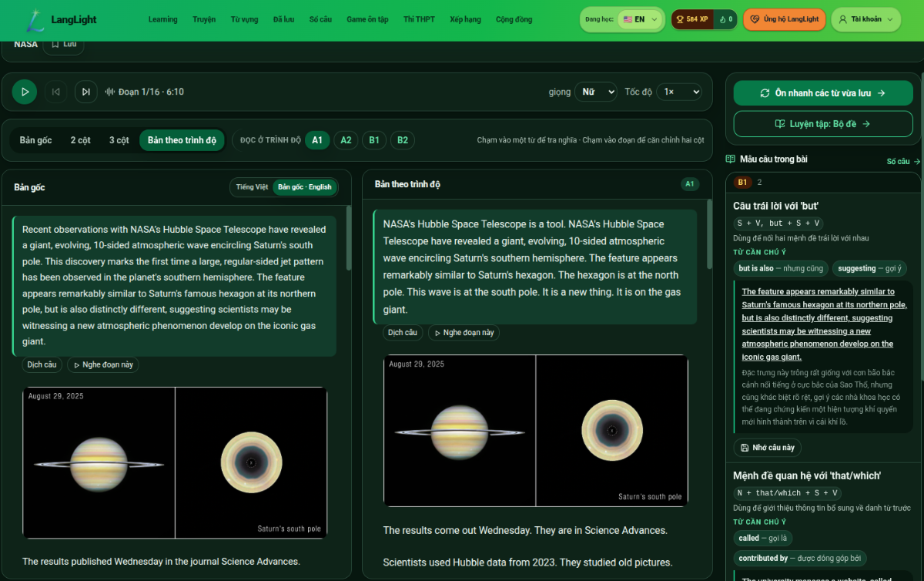Go to Từ vựng page

pyautogui.click(x=244, y=19)
